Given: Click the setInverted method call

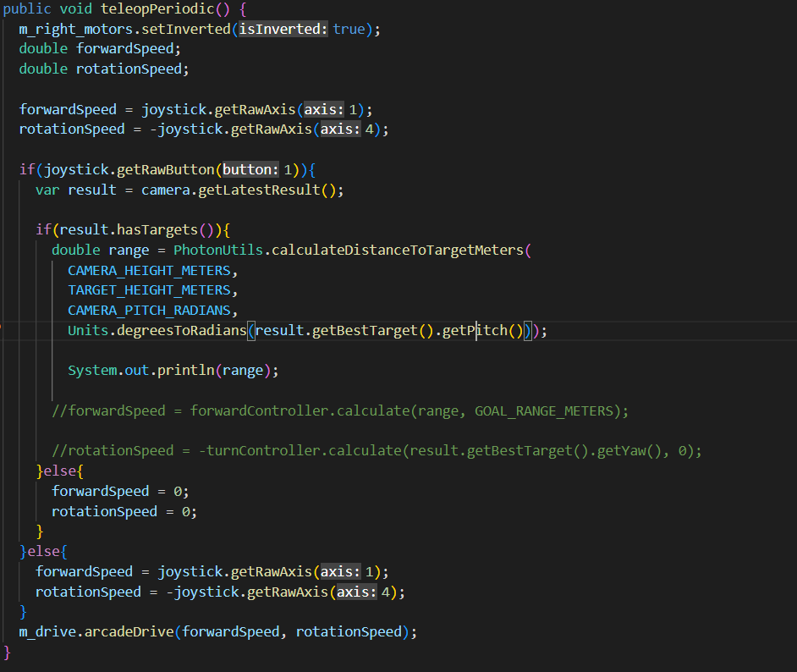Looking at the screenshot, I should 185,30.
